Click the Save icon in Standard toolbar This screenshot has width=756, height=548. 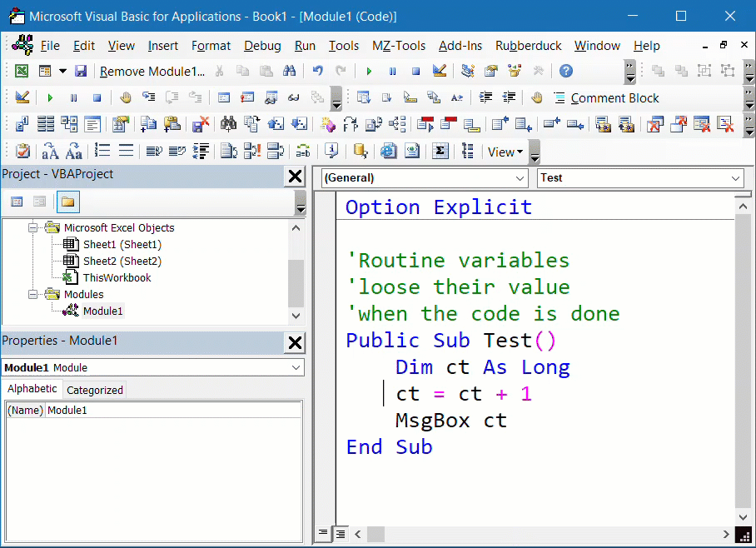(81, 72)
